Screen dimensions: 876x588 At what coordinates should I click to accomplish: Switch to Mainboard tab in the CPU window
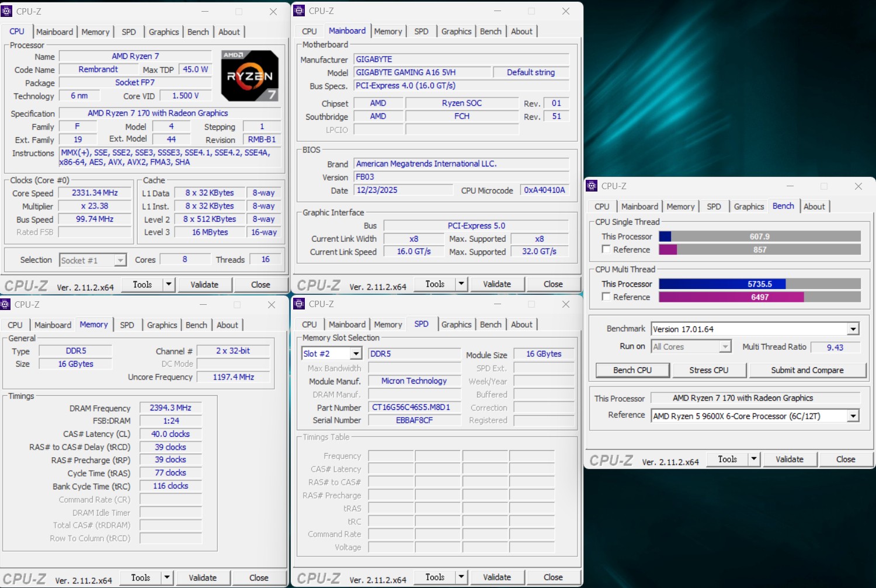[x=55, y=32]
